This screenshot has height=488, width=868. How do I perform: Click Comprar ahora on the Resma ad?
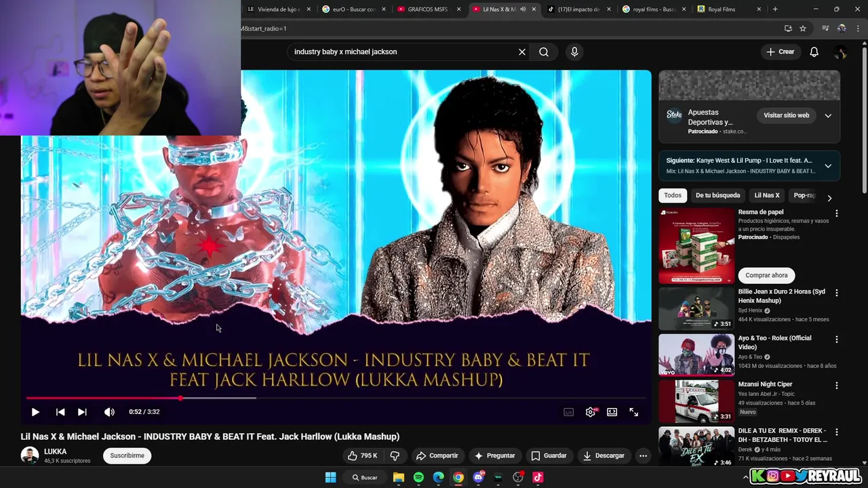tap(766, 275)
